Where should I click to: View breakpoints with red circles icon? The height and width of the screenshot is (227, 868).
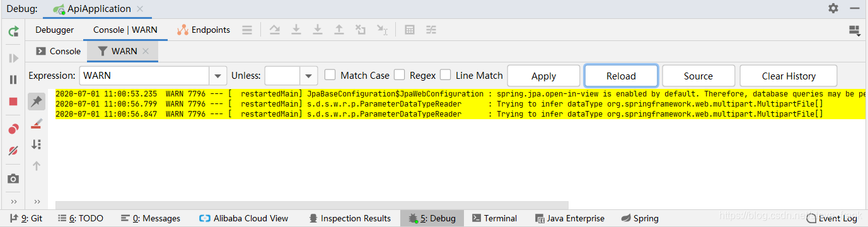(13, 129)
